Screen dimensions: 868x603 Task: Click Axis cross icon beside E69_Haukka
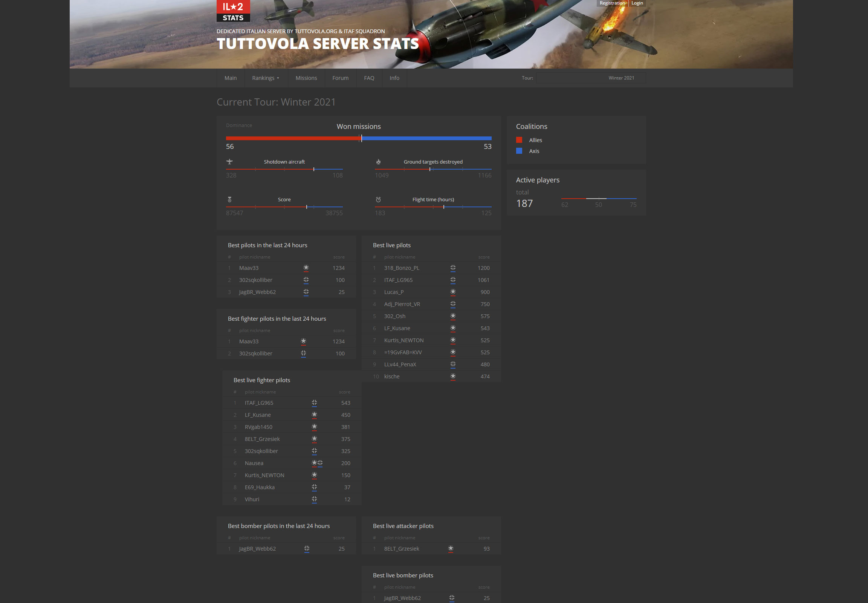tap(314, 487)
